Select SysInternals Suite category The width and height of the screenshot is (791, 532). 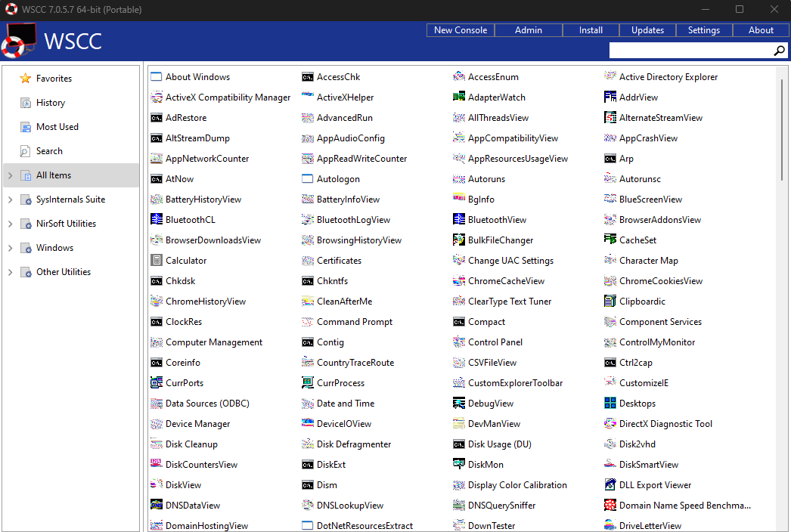click(x=70, y=199)
